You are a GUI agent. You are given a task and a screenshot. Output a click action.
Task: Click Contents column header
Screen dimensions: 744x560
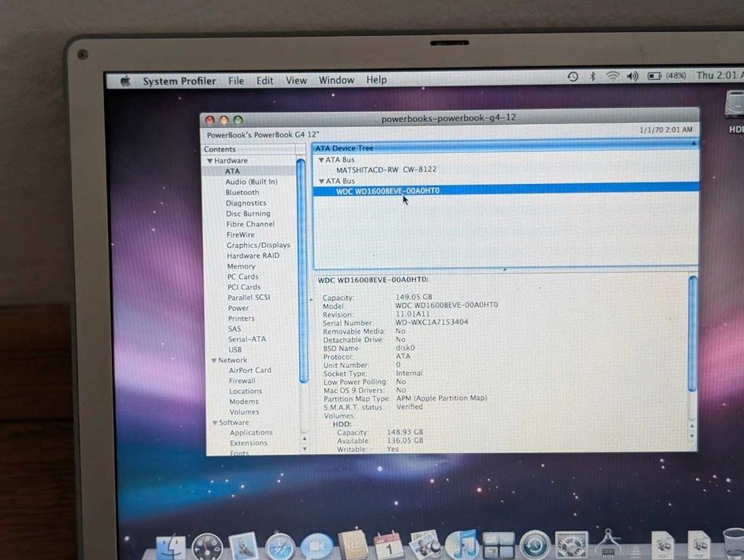[250, 149]
